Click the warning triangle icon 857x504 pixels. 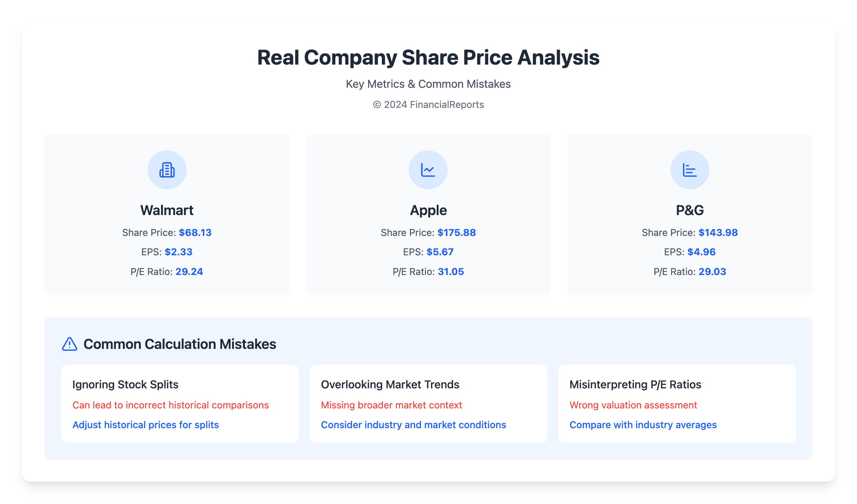[70, 344]
